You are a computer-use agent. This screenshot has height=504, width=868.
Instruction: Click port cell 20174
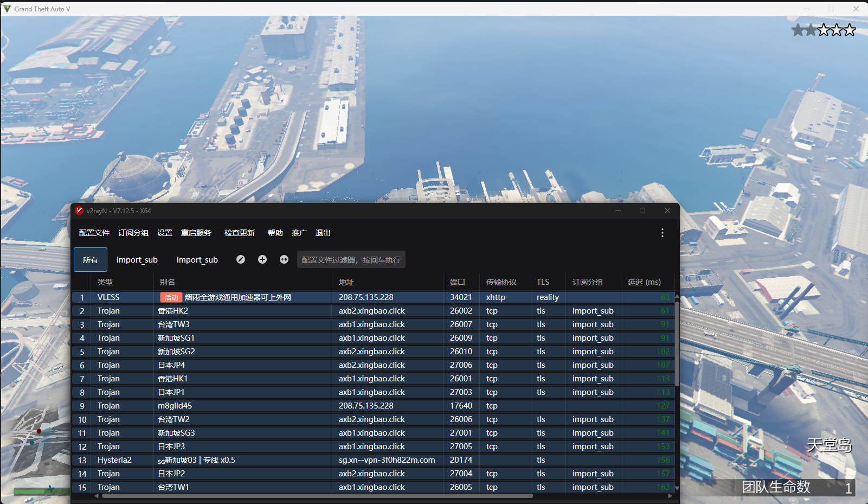(x=461, y=460)
